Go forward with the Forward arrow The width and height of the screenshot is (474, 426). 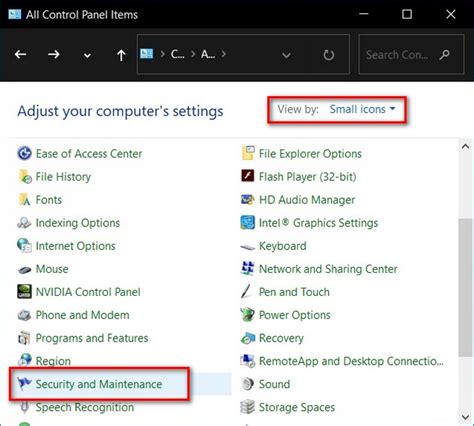click(x=54, y=54)
